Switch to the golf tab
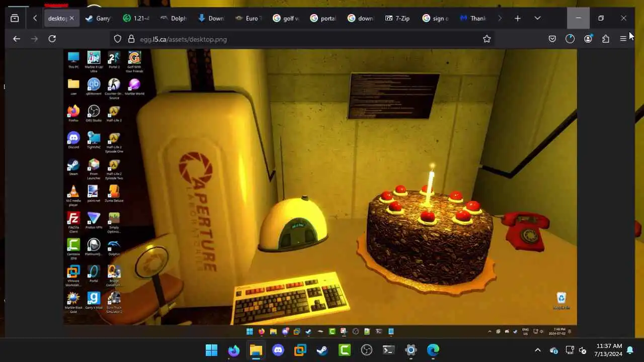Image resolution: width=644 pixels, height=362 pixels. click(285, 18)
